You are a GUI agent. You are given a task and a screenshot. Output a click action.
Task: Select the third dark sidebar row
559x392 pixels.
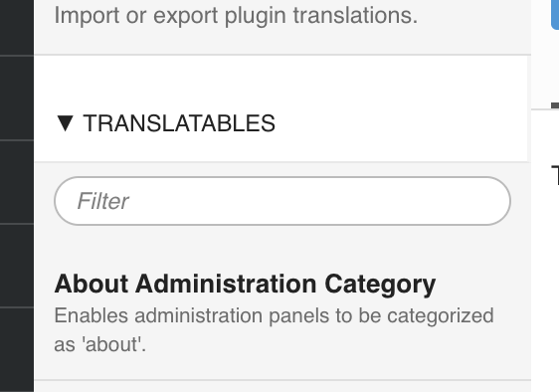pos(17,182)
